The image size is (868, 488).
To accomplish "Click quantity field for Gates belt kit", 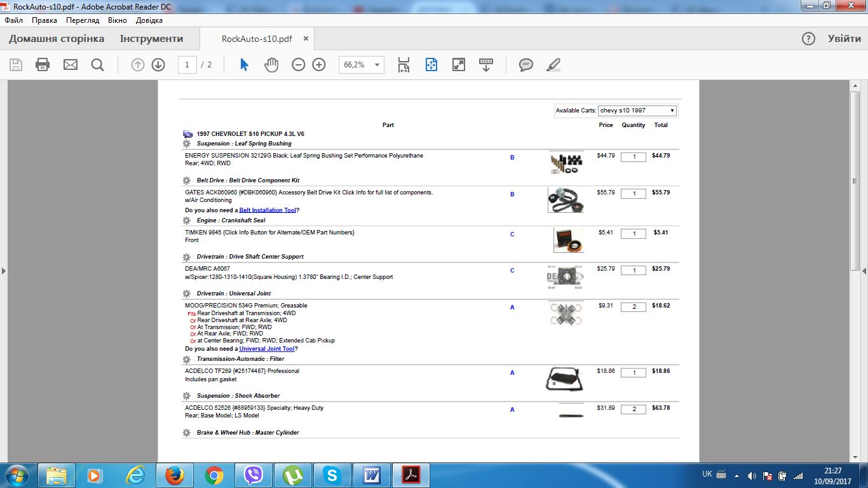I will (634, 194).
